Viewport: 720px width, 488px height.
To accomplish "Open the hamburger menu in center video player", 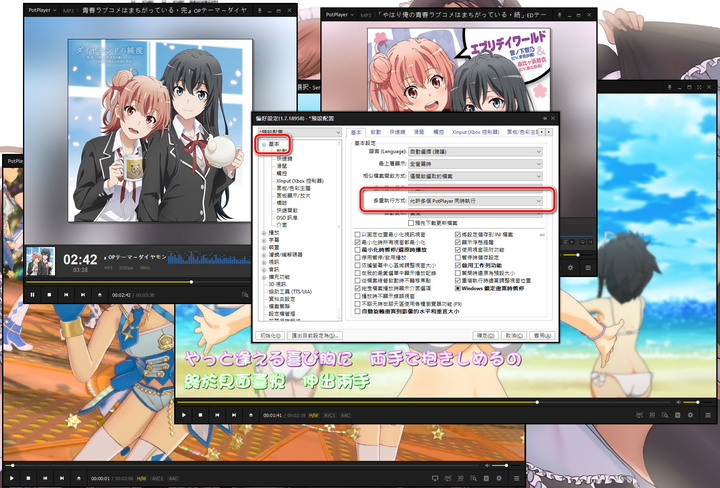I will 708,415.
